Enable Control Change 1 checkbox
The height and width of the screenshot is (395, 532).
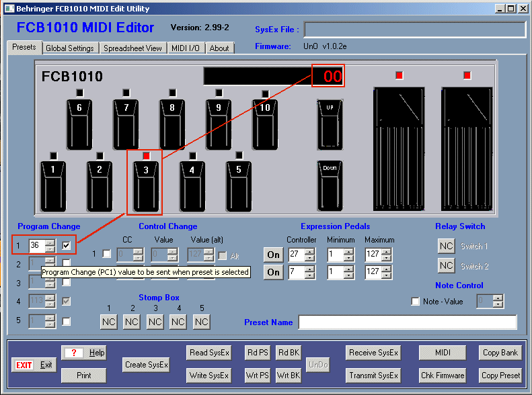pos(106,253)
